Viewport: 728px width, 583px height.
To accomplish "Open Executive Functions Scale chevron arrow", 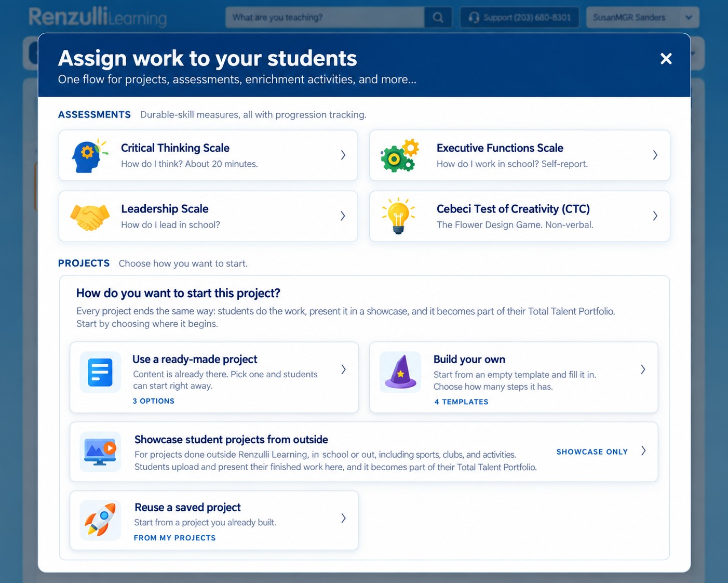I will click(655, 155).
